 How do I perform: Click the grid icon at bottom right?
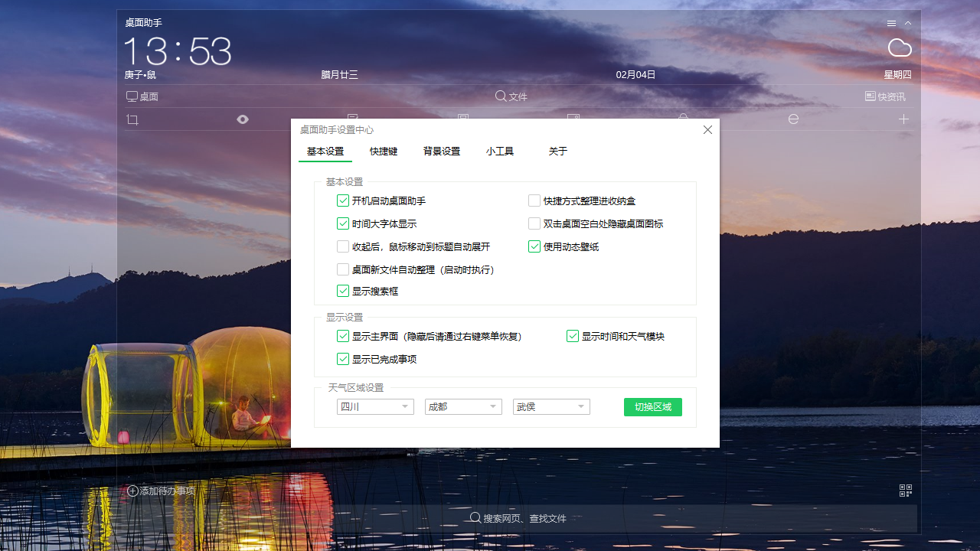[906, 491]
